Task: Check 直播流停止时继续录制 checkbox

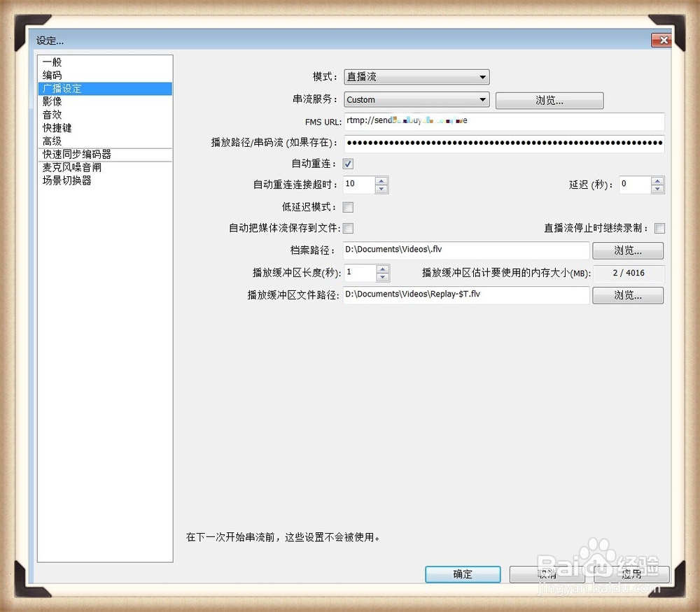Action: pyautogui.click(x=660, y=229)
